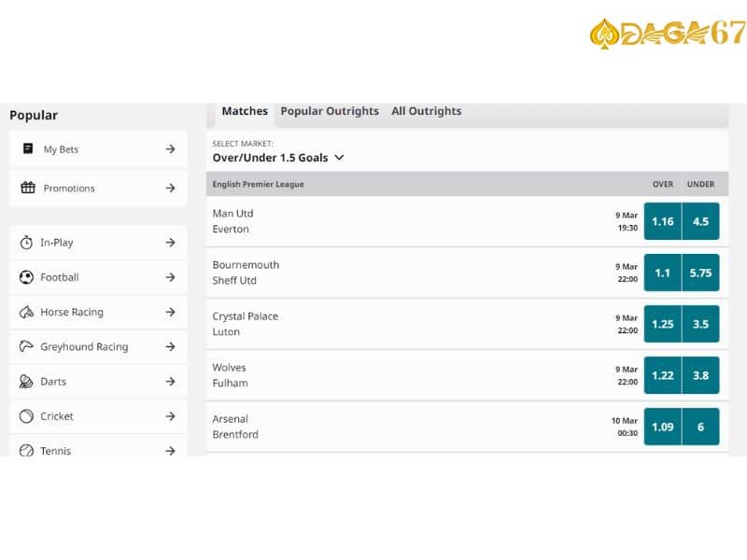Click the arrow next to My Bets
This screenshot has width=747, height=560.
coord(171,149)
